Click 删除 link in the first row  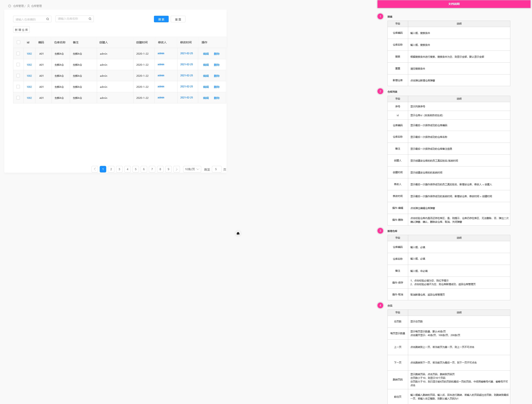coord(217,54)
